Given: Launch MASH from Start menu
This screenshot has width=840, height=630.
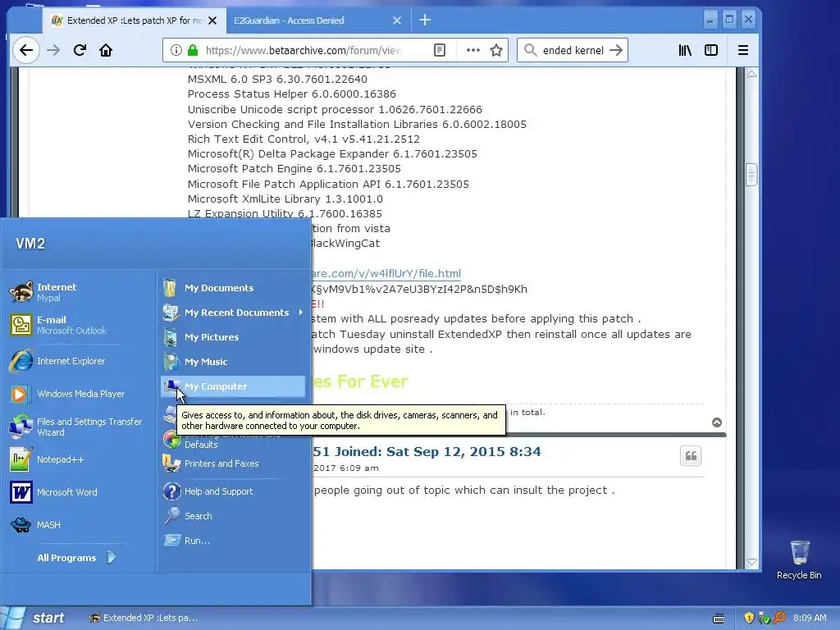Looking at the screenshot, I should click(34, 525).
